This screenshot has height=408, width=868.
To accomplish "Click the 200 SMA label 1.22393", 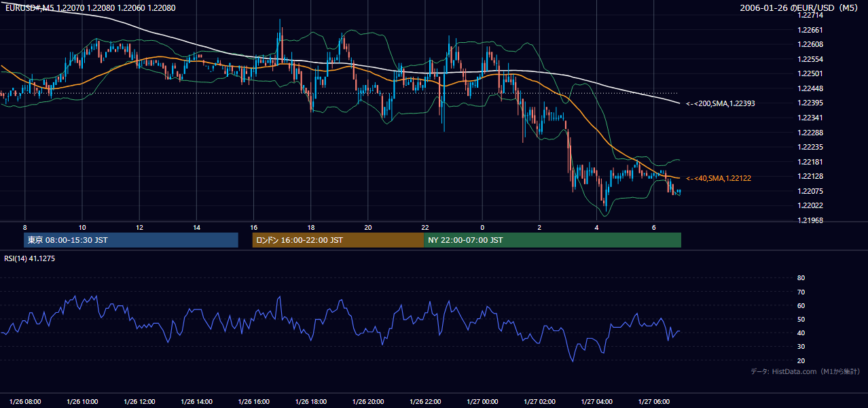I will pos(721,103).
